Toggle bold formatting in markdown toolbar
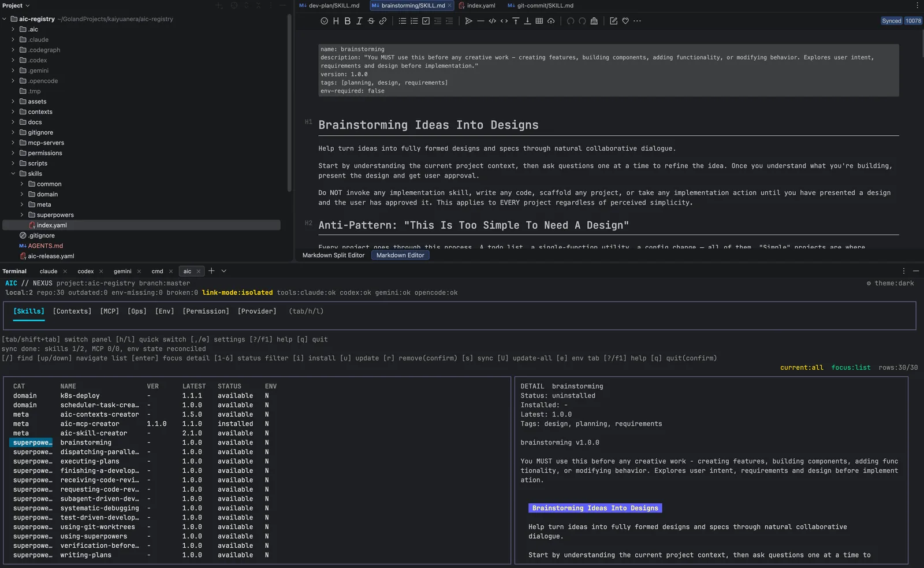This screenshot has width=924, height=568. (347, 21)
